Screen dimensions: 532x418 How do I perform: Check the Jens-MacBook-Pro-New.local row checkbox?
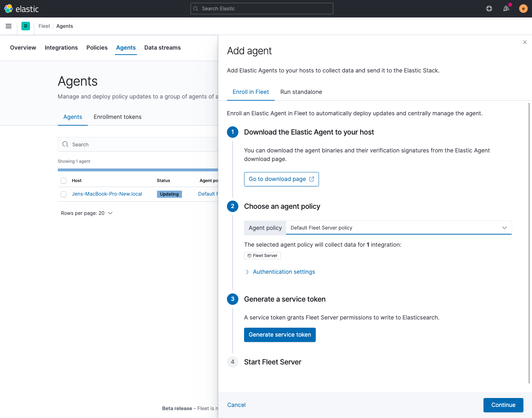(64, 194)
